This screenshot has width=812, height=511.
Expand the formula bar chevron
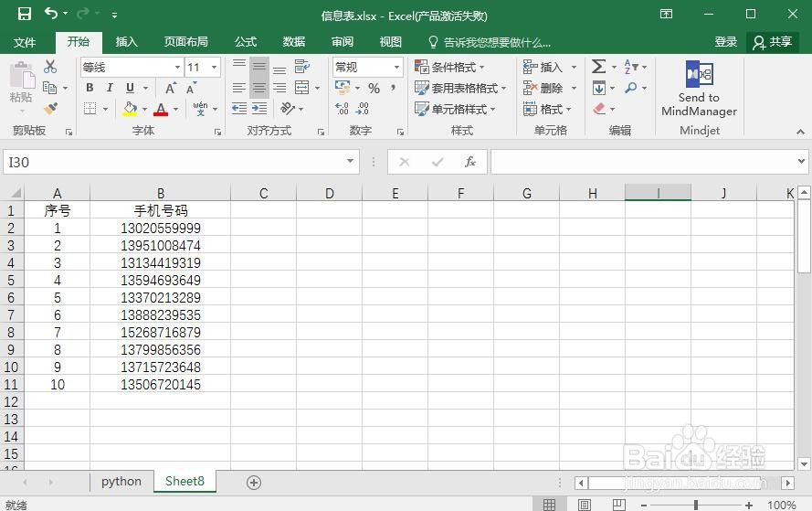pos(801,161)
